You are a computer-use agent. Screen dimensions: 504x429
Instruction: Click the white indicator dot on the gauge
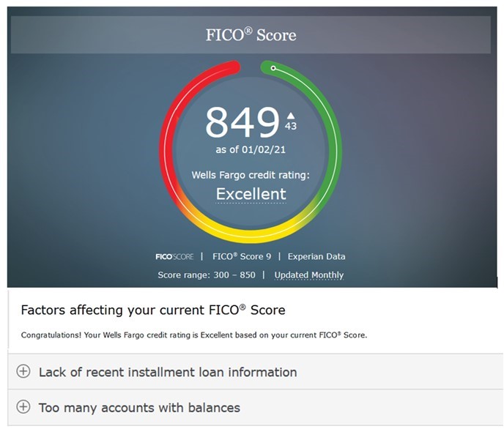[273, 68]
